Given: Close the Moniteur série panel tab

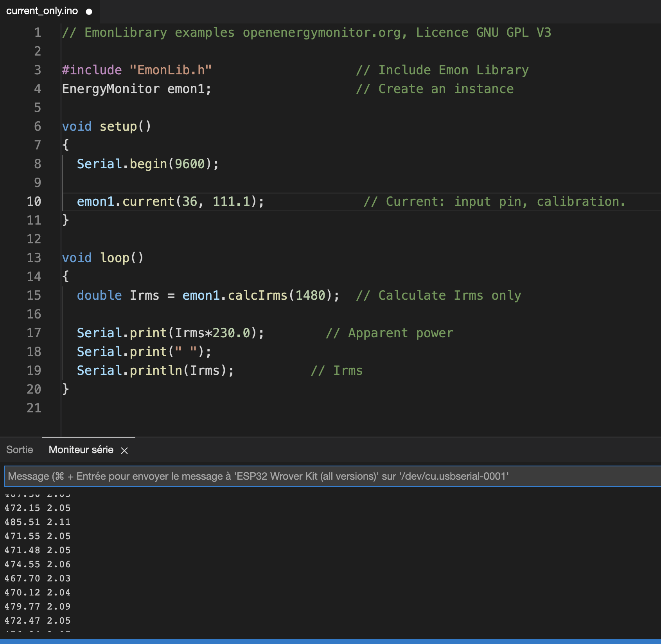Looking at the screenshot, I should click(x=125, y=450).
